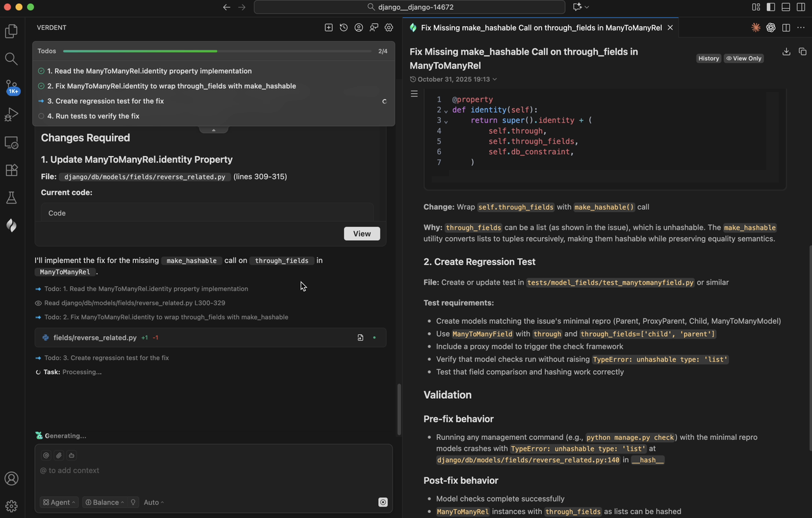This screenshot has height=518, width=812.
Task: Copy the document with the copy icon
Action: click(x=802, y=52)
